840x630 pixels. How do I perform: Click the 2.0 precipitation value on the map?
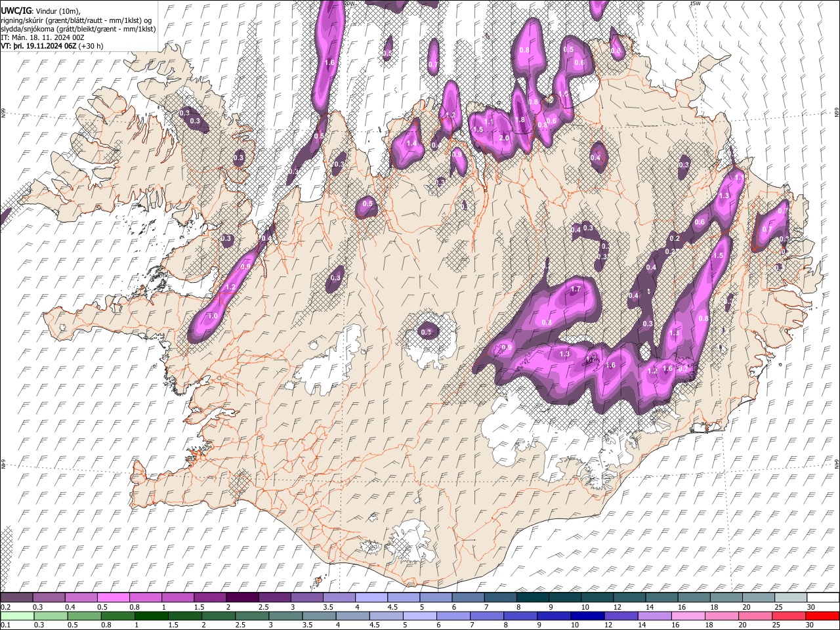(504, 138)
